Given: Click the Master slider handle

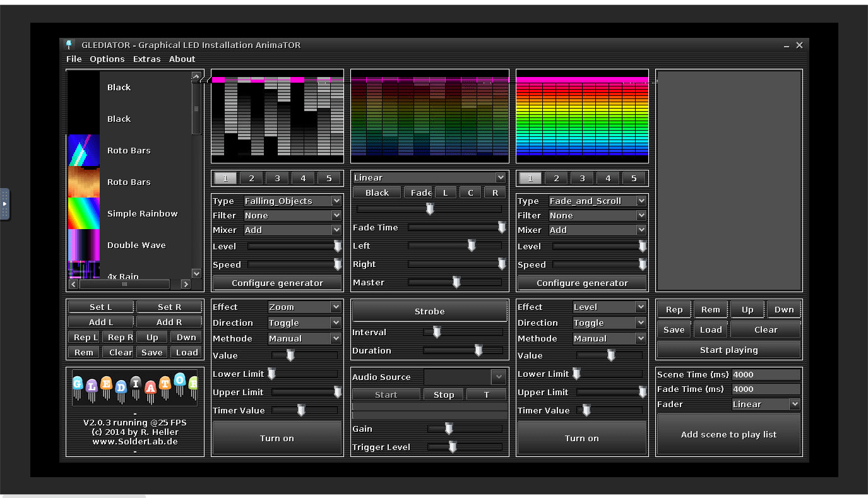Looking at the screenshot, I should 456,282.
